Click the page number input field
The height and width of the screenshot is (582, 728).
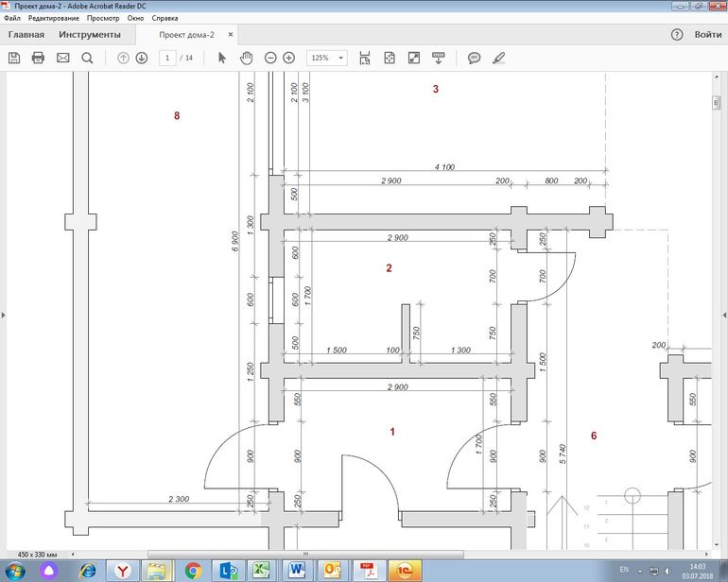(167, 58)
